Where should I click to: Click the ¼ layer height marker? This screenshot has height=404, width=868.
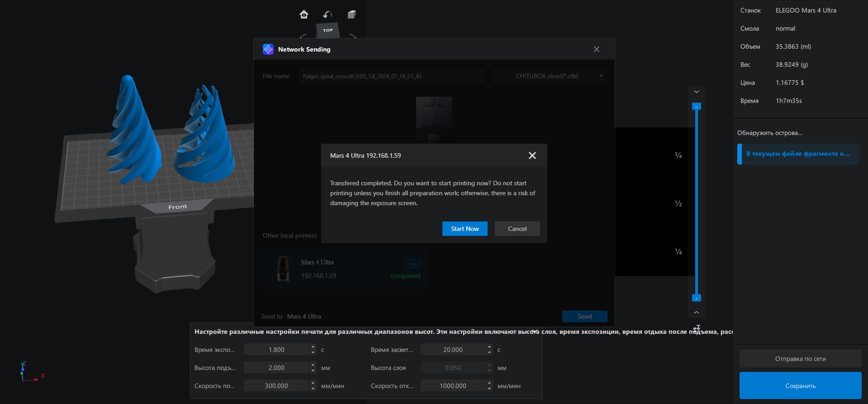coord(678,252)
